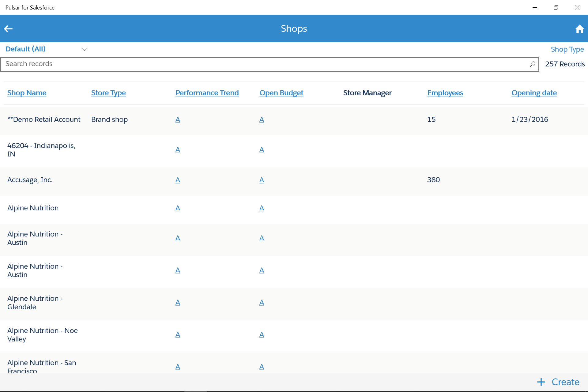
Task: Click inside the Search records field
Action: tap(184, 64)
